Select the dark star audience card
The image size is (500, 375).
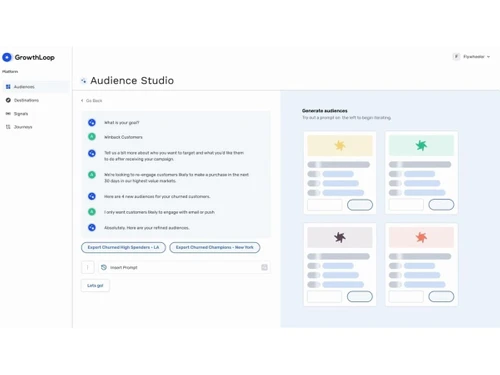340,265
